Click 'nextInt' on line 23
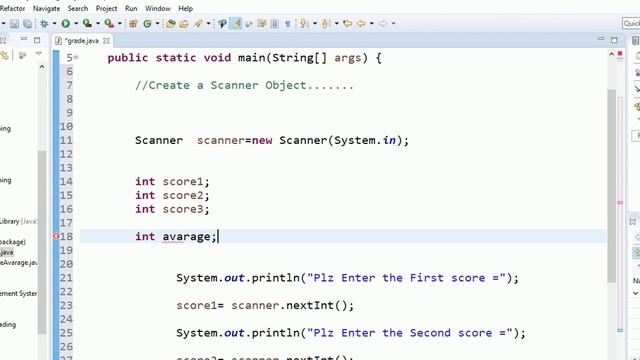This screenshot has height=360, width=640. tap(310, 305)
